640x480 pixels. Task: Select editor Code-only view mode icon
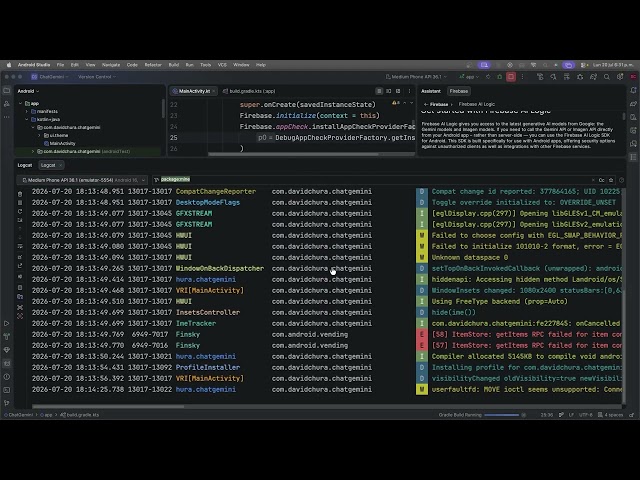(379, 91)
